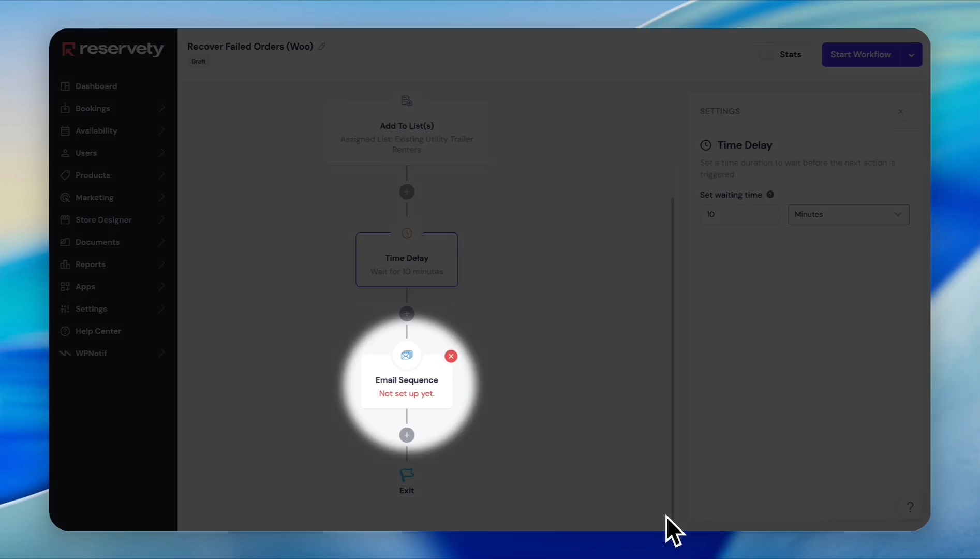This screenshot has height=559, width=980.
Task: Click the waiting time help tooltip icon
Action: 770,195
